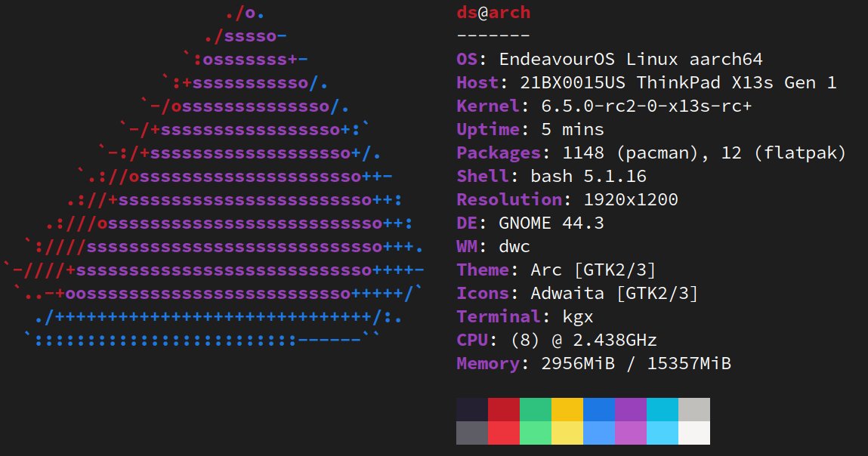The image size is (868, 456).
Task: Click the dark red color swatch
Action: [504, 409]
